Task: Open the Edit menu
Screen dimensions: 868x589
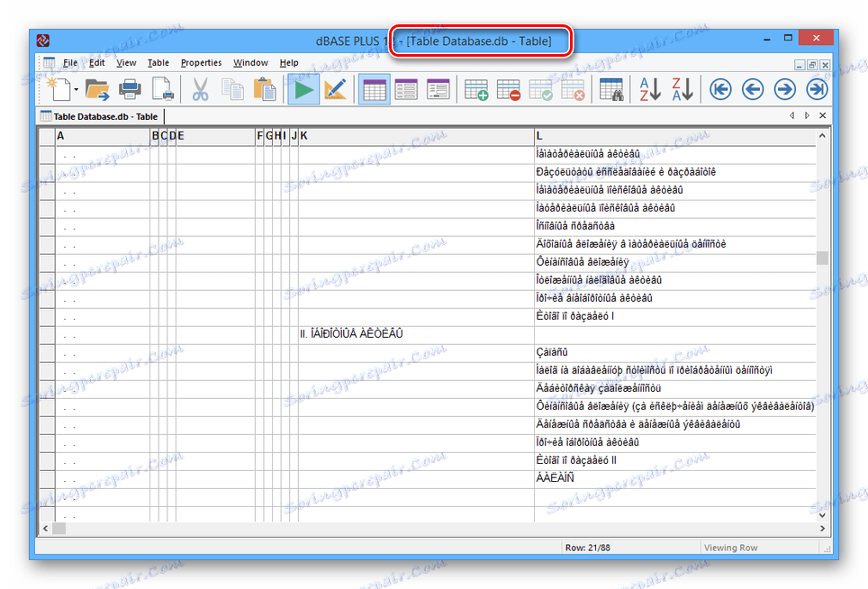Action: [97, 62]
